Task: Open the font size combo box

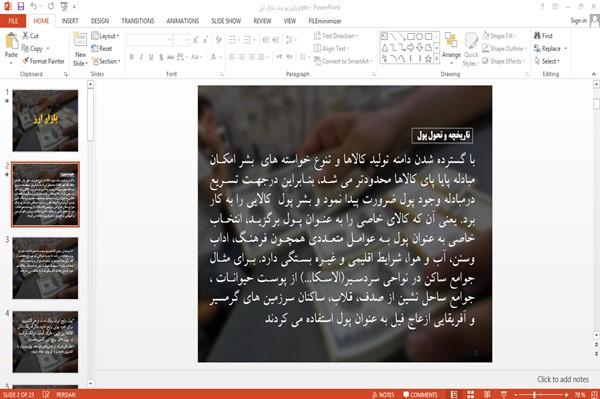Action: (x=181, y=40)
